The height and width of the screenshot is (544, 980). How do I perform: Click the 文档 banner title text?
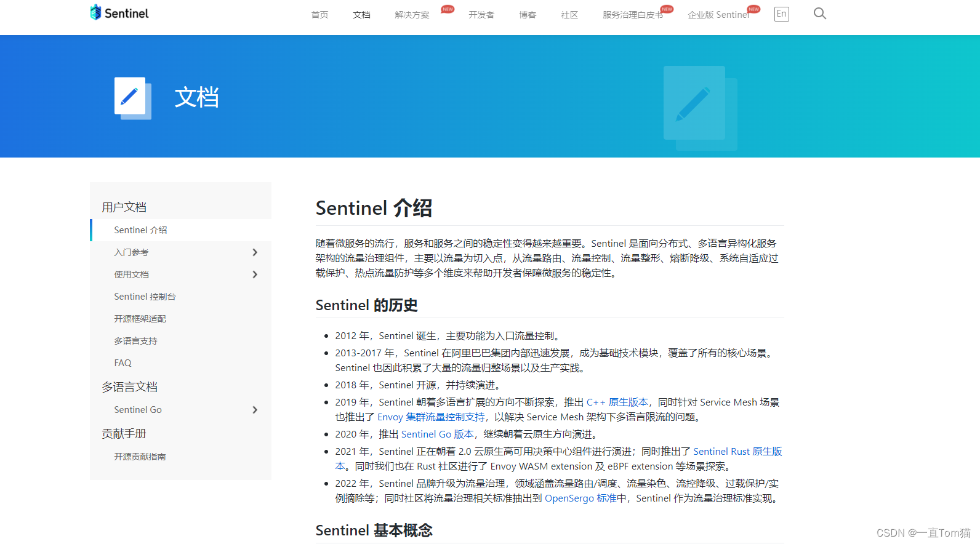197,98
